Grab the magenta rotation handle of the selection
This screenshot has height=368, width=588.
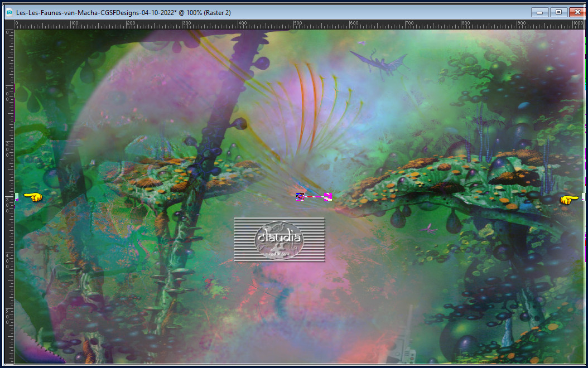[x=327, y=196]
